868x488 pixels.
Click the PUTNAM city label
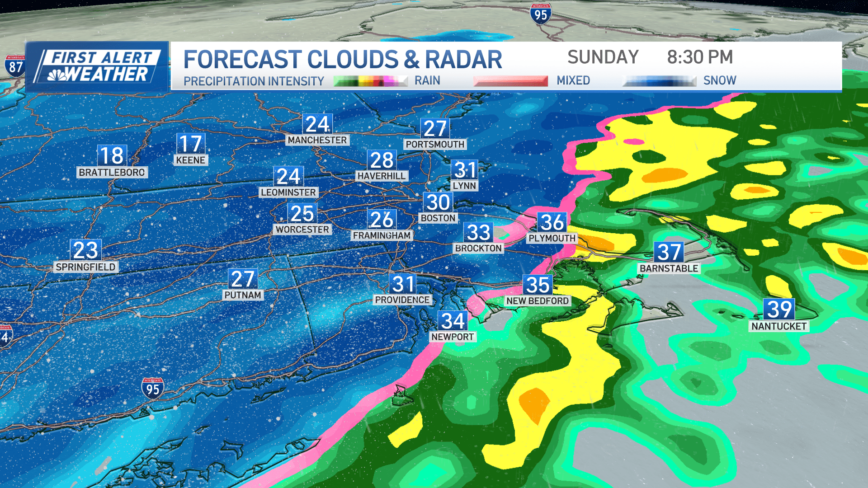pos(243,295)
